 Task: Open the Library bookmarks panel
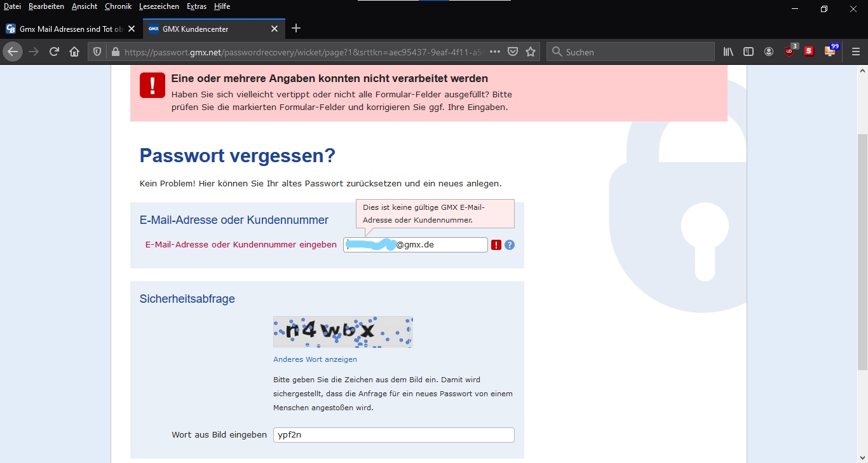click(728, 52)
